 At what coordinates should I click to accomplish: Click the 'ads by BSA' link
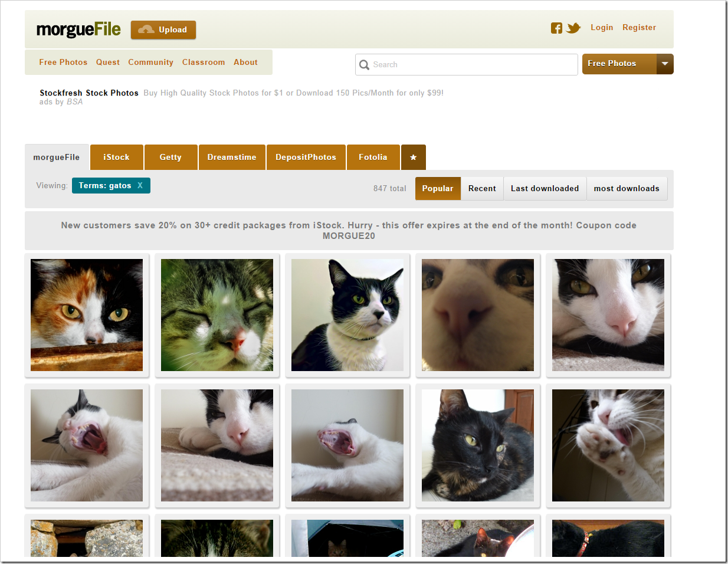(61, 102)
